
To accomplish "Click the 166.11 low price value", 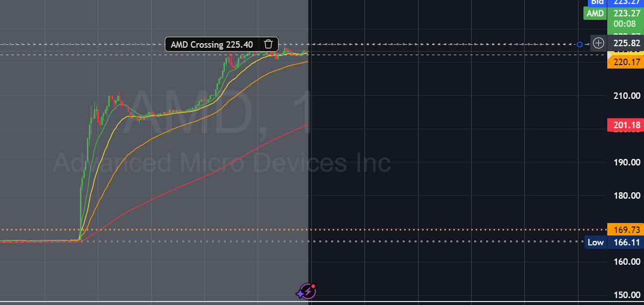I will [x=625, y=242].
